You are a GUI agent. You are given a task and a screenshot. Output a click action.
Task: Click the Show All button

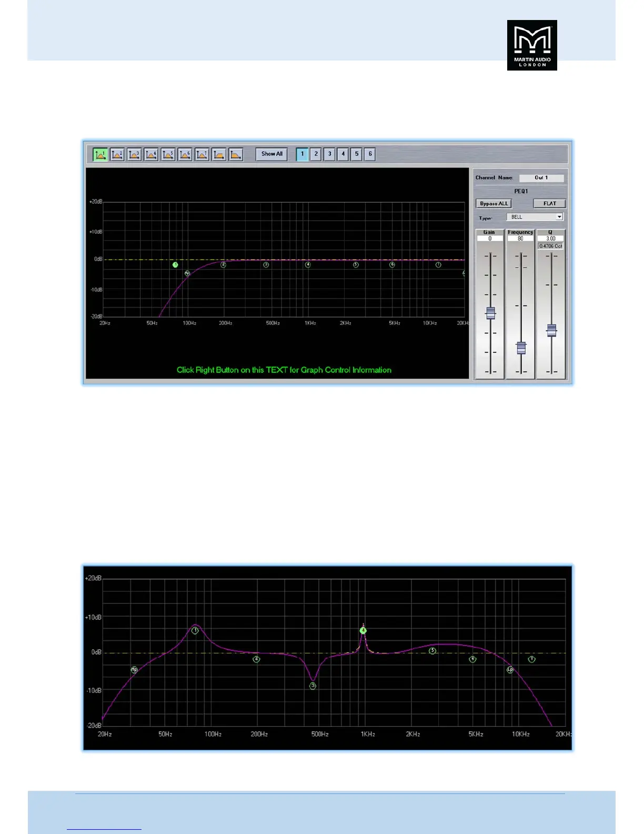(x=272, y=154)
